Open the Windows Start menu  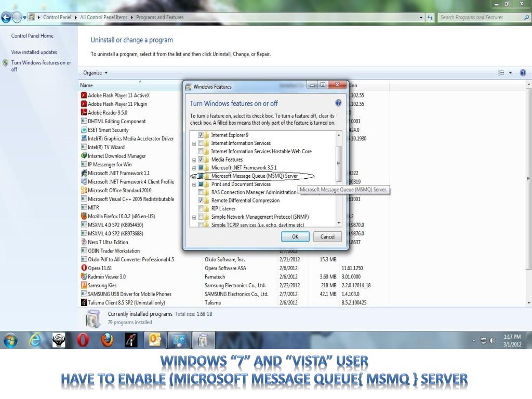point(10,340)
